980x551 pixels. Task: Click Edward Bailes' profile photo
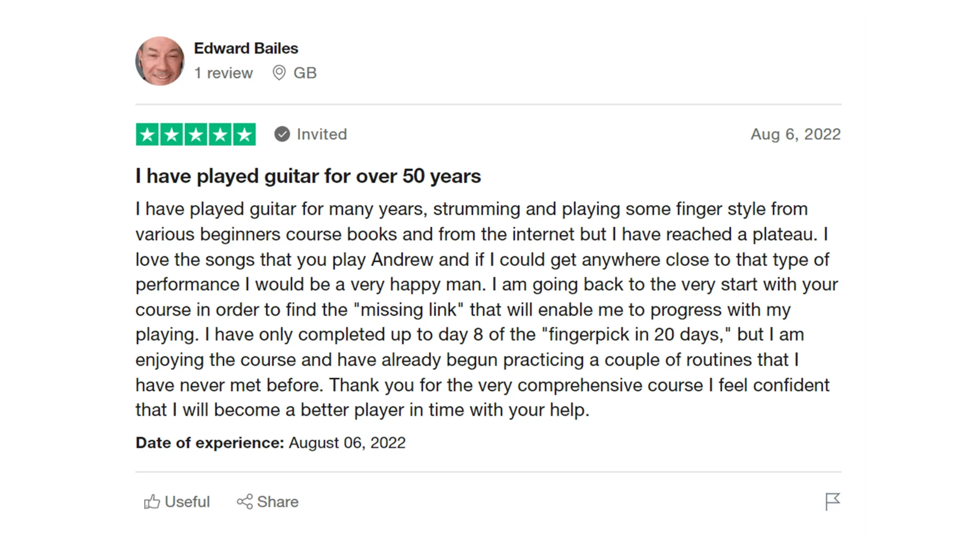(160, 61)
